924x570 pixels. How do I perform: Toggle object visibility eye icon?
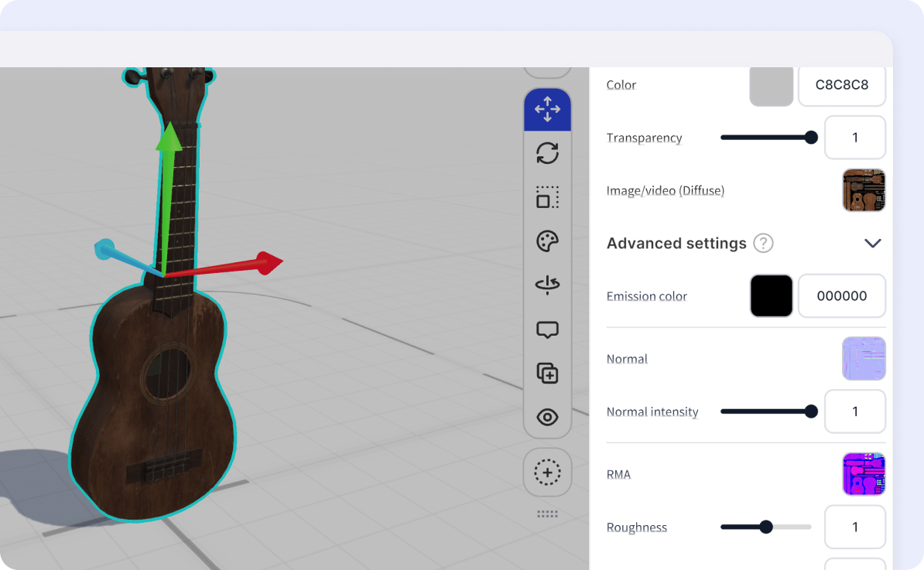click(547, 417)
